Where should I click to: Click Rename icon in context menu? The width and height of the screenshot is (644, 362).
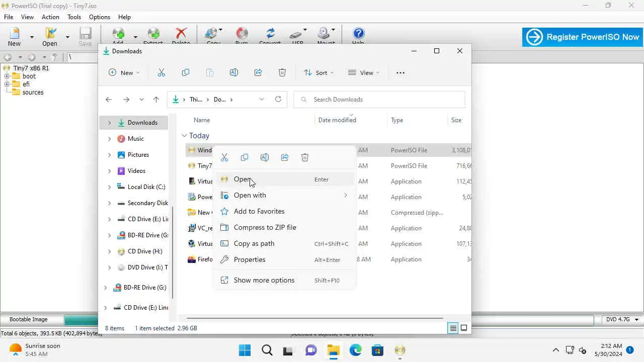[x=265, y=157]
